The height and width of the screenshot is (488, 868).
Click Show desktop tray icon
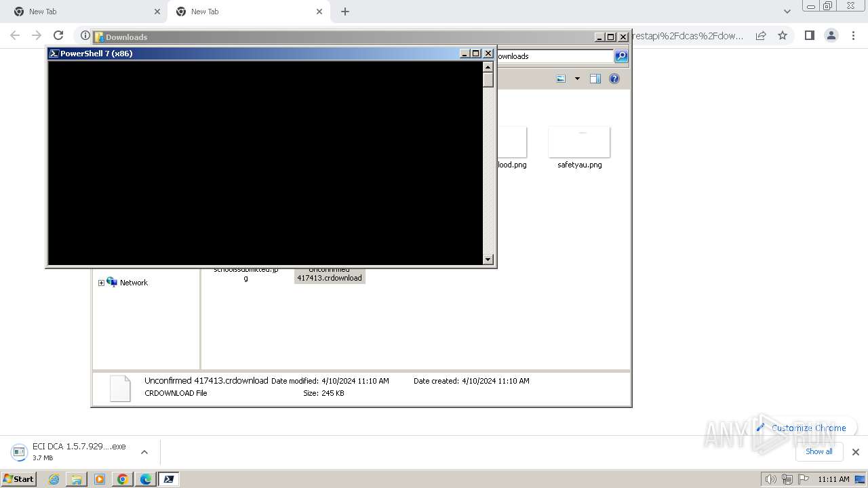861,479
